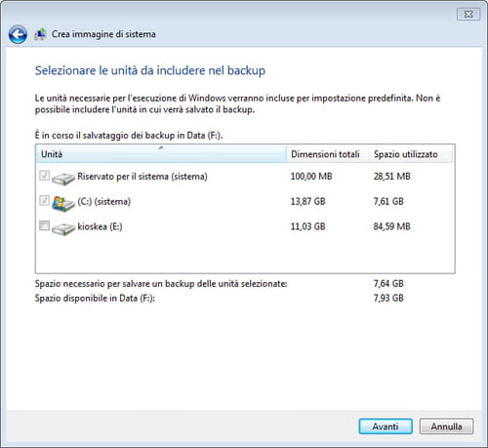Select the (C:) (sistema) row label
Image resolution: width=488 pixels, height=448 pixels.
tap(104, 201)
